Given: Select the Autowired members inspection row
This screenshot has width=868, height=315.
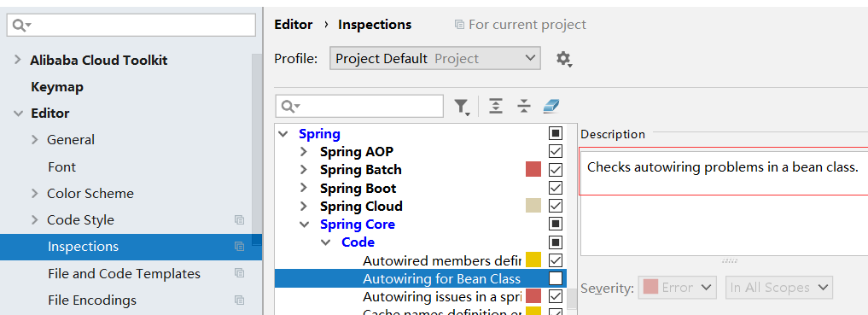Looking at the screenshot, I should tap(426, 260).
